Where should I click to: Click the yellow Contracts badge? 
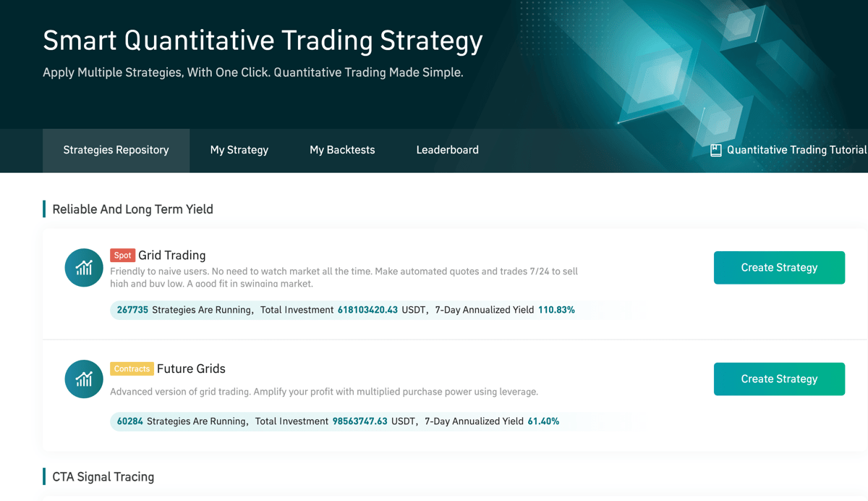(x=132, y=369)
